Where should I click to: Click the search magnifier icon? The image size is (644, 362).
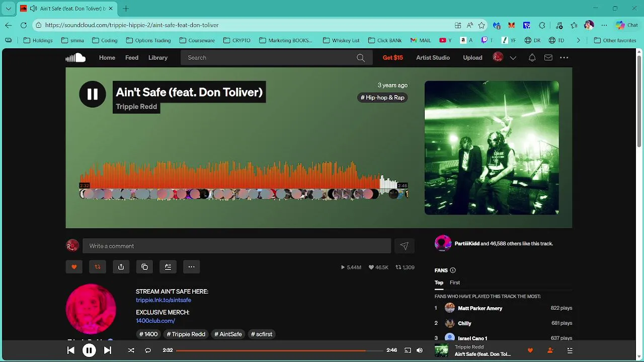[x=361, y=58]
